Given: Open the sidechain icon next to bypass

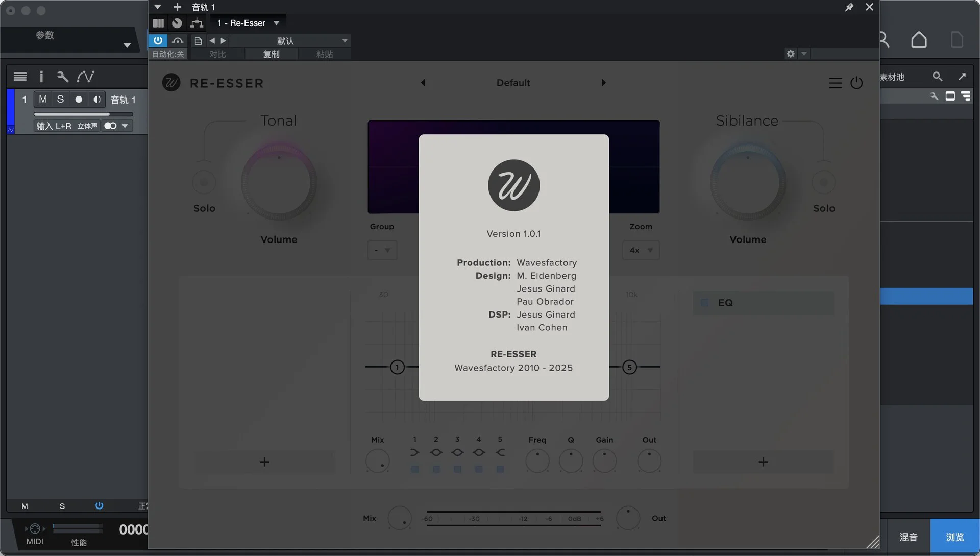Looking at the screenshot, I should (178, 40).
